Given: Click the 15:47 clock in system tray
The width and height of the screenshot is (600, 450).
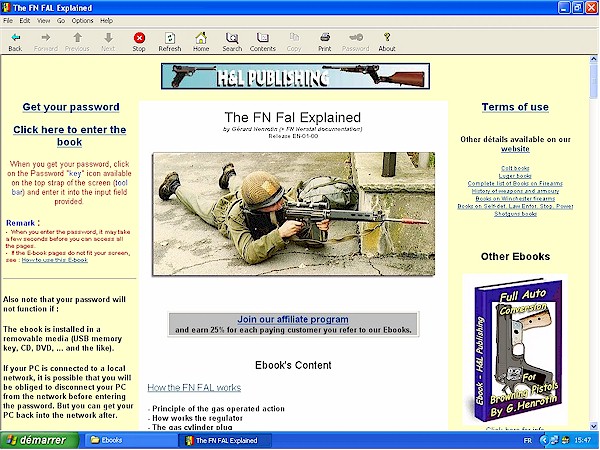Looking at the screenshot, I should click(582, 441).
